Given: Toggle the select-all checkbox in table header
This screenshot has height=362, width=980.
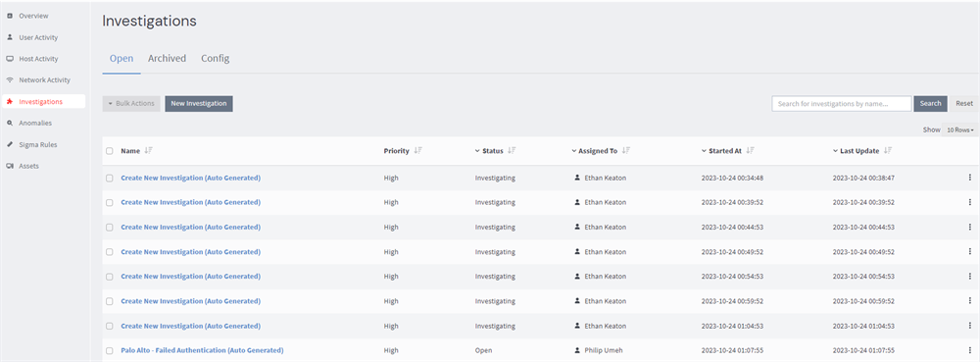Looking at the screenshot, I should pyautogui.click(x=110, y=151).
